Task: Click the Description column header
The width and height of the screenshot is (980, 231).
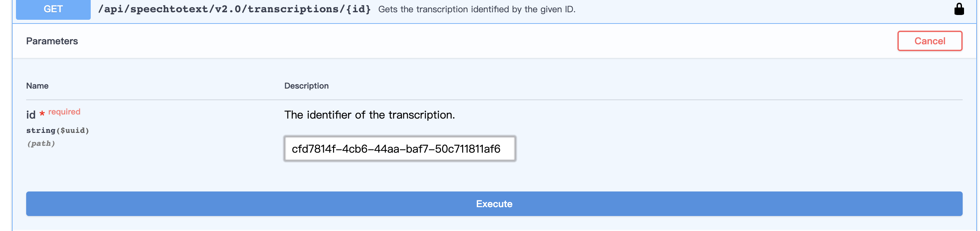Action: click(x=306, y=86)
